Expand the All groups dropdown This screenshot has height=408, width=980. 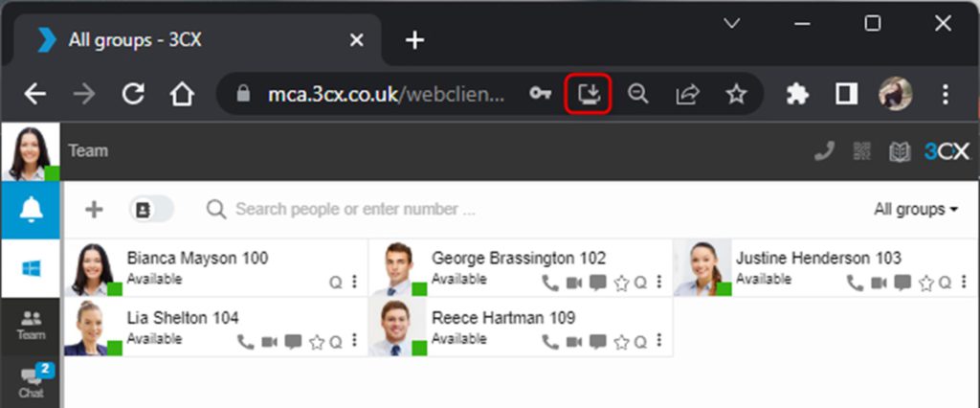915,210
